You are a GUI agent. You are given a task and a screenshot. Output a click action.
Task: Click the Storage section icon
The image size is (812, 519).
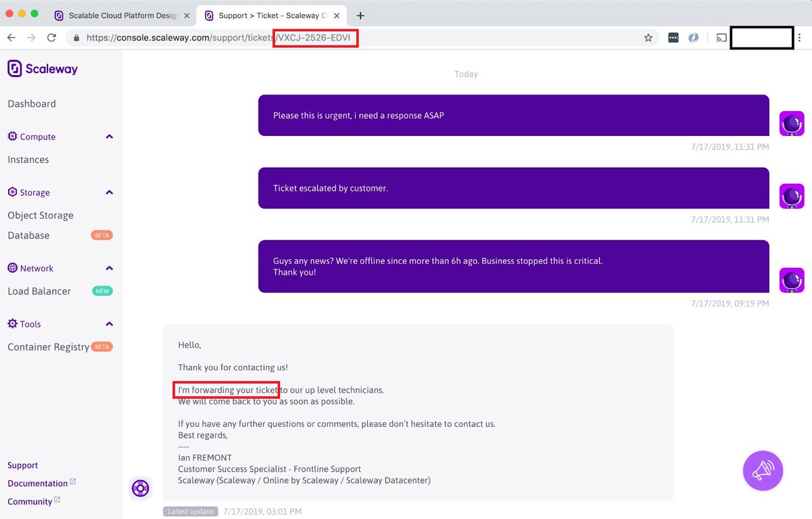(12, 192)
